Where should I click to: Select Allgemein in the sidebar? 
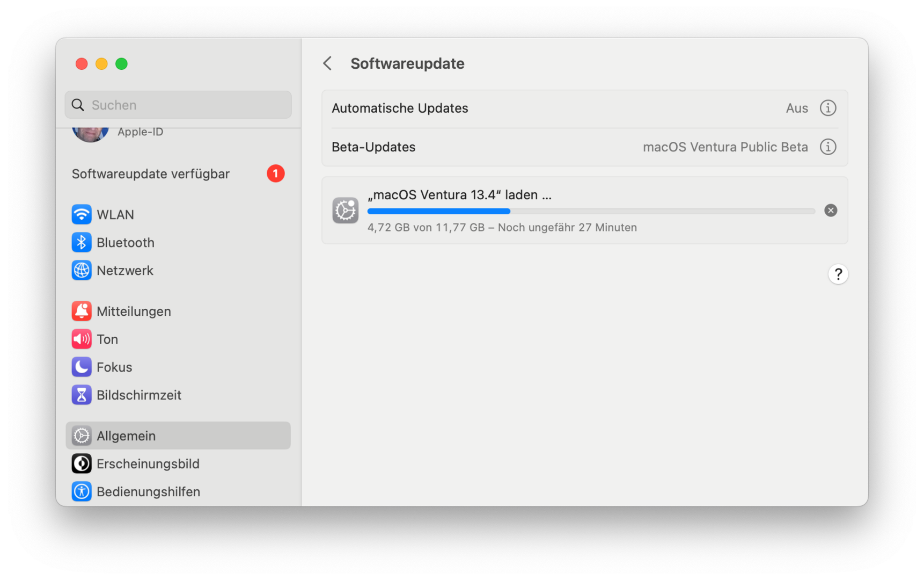pyautogui.click(x=178, y=436)
